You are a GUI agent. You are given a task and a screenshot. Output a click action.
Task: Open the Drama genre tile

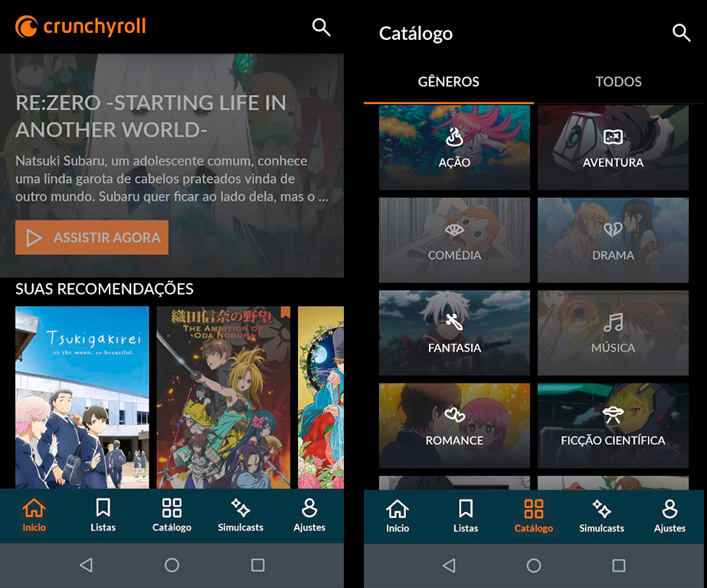tap(614, 240)
